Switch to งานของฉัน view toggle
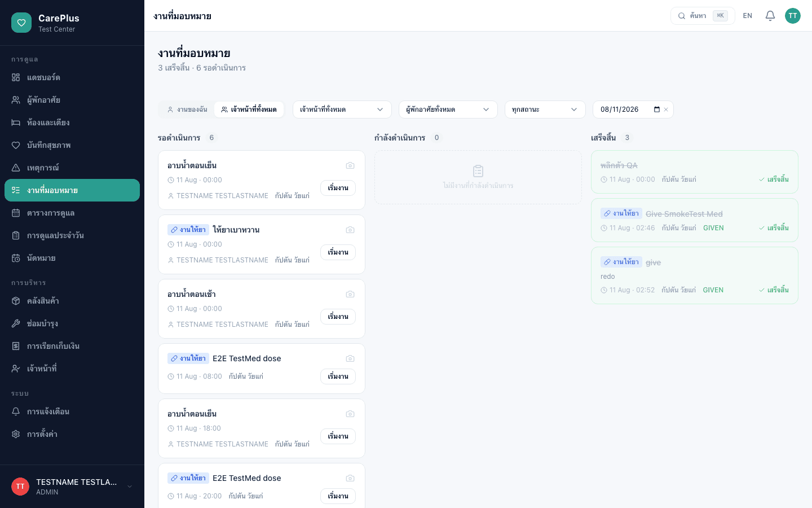The height and width of the screenshot is (508, 812). (187, 110)
